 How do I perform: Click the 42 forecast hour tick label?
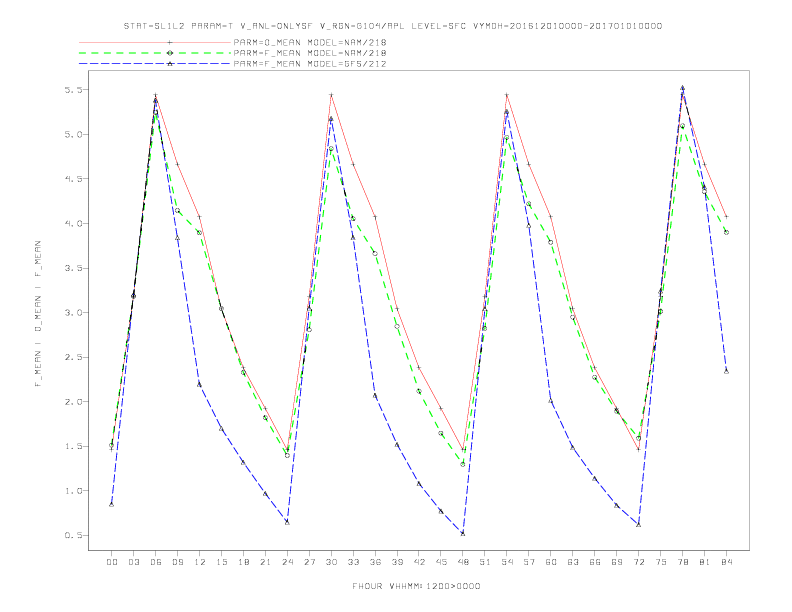(419, 562)
